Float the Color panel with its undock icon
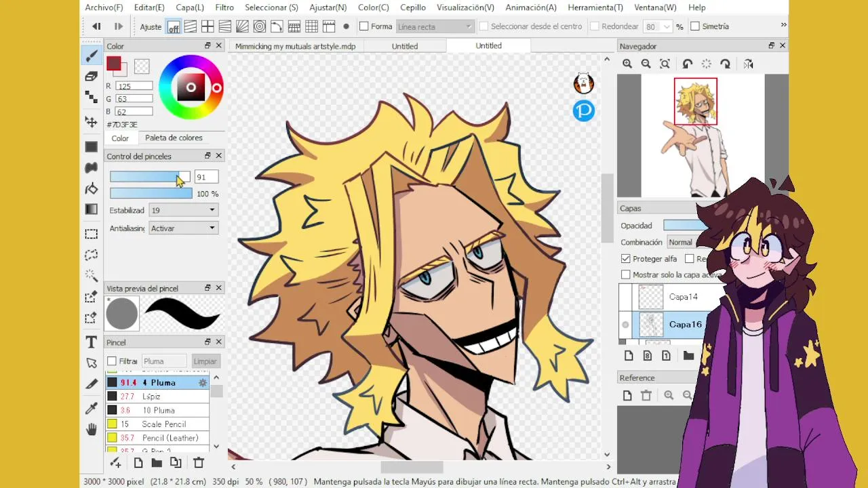The image size is (868, 488). 208,45
